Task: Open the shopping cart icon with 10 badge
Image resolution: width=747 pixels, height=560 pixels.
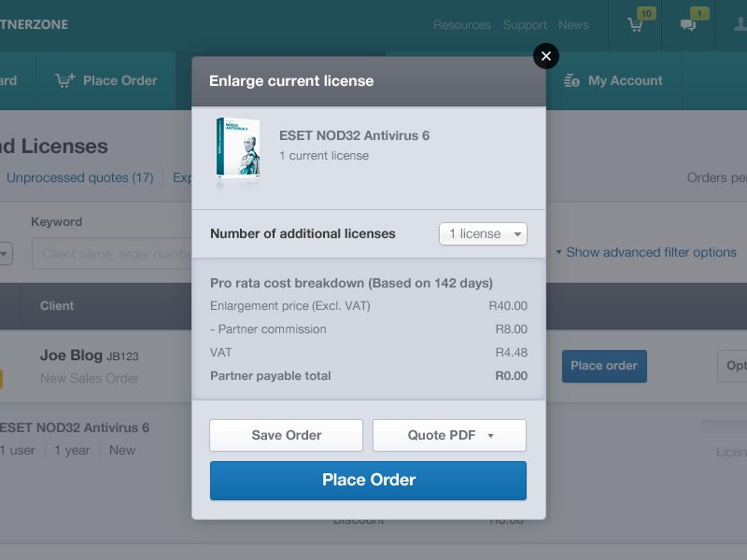Action: (x=636, y=24)
